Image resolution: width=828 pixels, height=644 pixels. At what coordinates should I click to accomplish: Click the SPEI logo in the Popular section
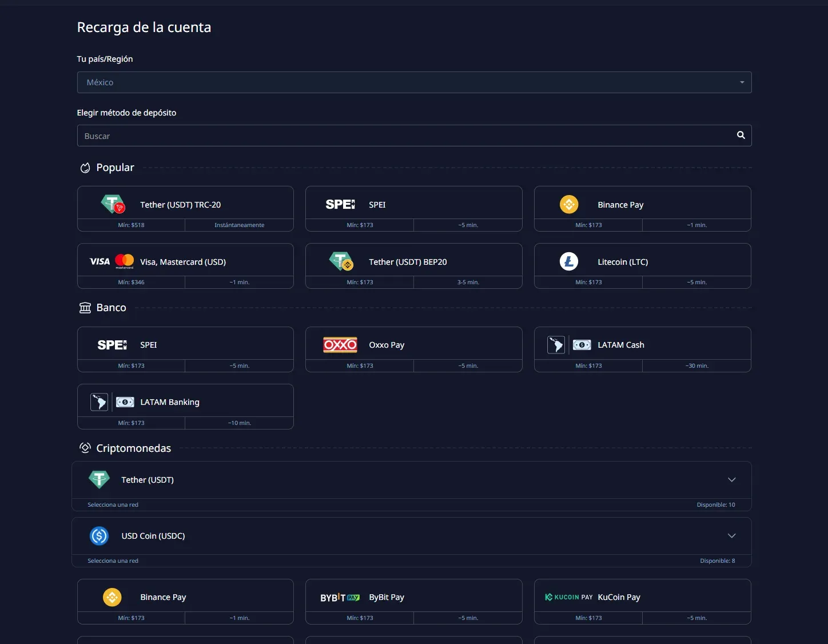click(x=340, y=204)
